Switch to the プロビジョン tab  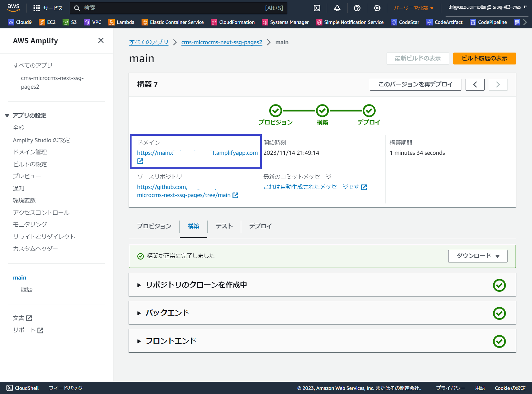point(154,226)
